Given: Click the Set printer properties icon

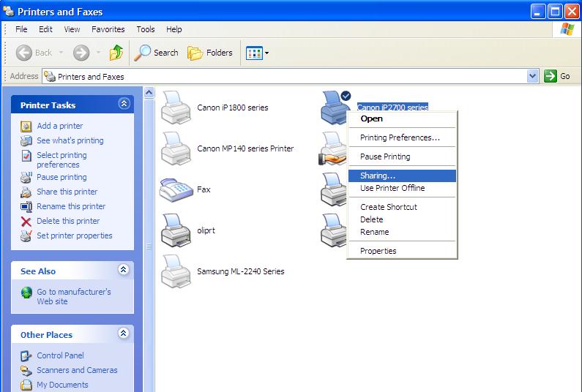Looking at the screenshot, I should (x=26, y=236).
